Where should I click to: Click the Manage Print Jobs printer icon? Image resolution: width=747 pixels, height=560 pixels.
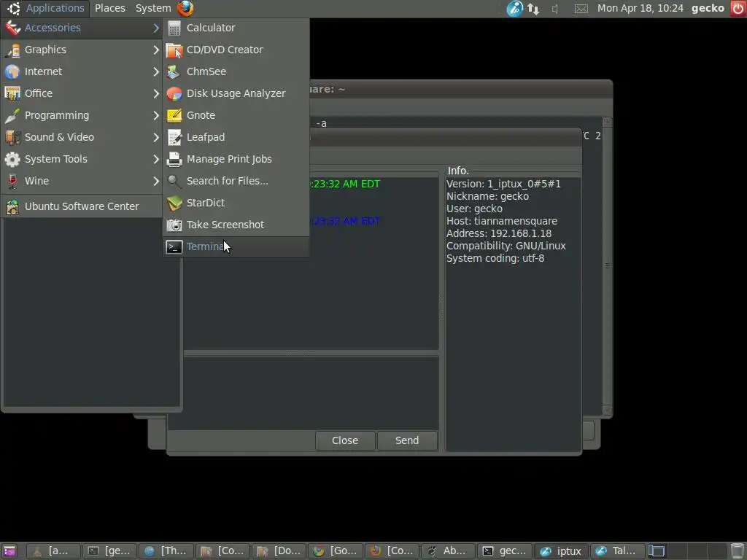click(x=174, y=160)
